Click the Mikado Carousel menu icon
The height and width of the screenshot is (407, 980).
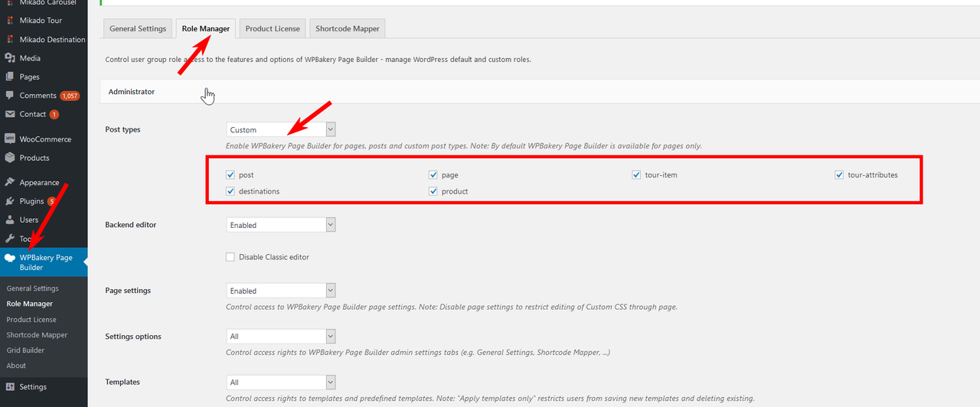point(9,2)
